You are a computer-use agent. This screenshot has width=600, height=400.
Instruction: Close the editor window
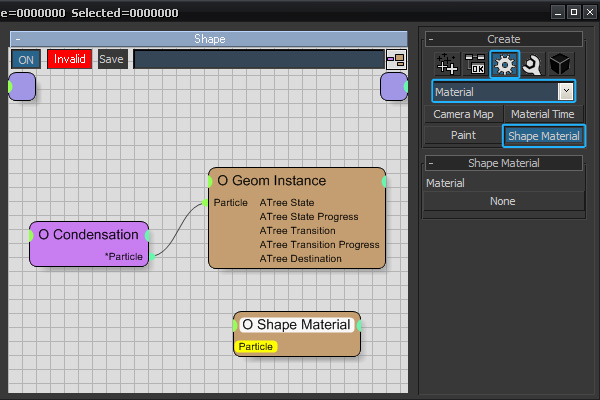(x=590, y=12)
